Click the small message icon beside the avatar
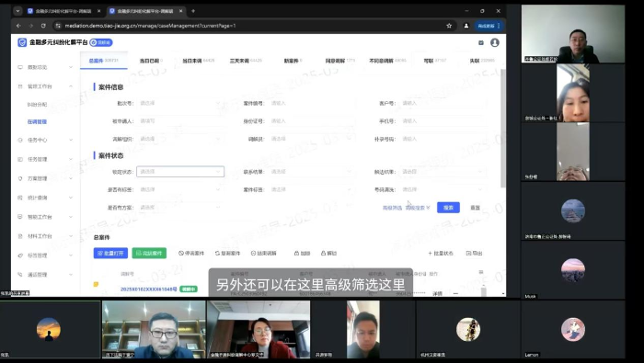644x363 pixels. point(481,42)
